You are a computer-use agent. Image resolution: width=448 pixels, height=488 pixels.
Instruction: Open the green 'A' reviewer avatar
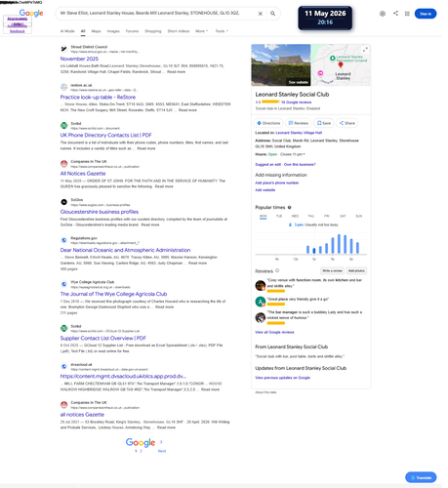coord(261,302)
